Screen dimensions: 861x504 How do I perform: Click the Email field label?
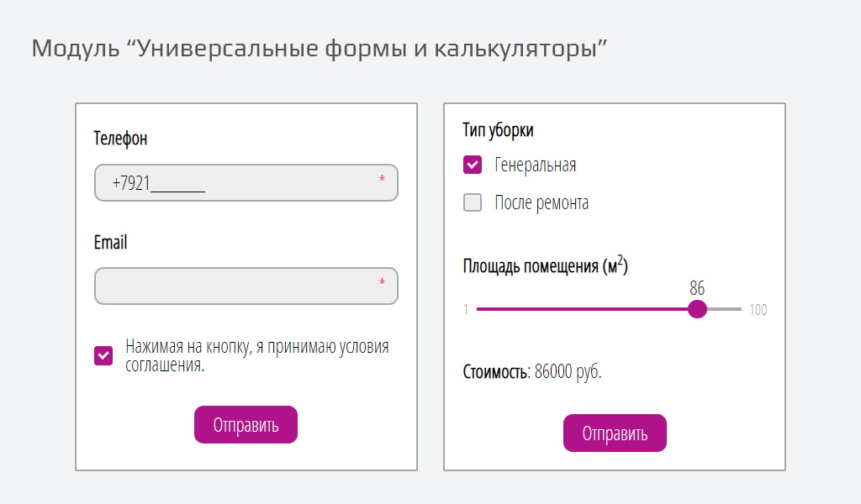tap(110, 243)
